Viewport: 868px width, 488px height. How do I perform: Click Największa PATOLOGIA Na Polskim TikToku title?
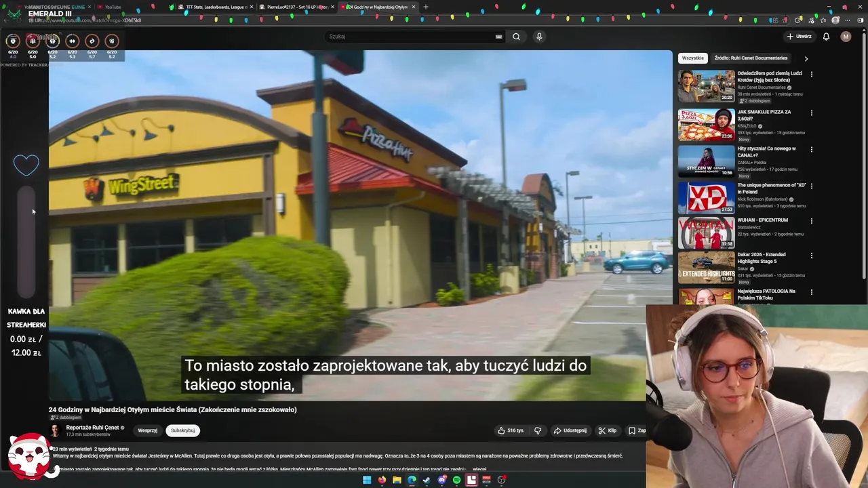pos(766,295)
